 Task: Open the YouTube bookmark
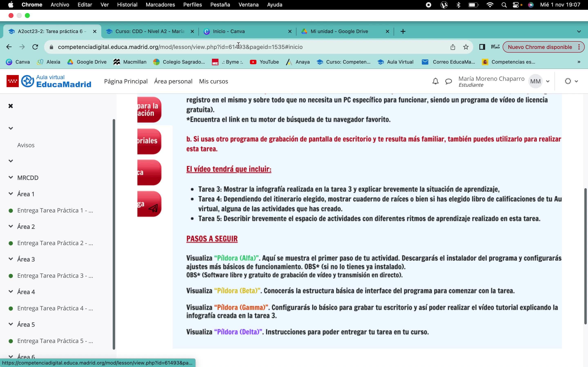click(x=264, y=62)
